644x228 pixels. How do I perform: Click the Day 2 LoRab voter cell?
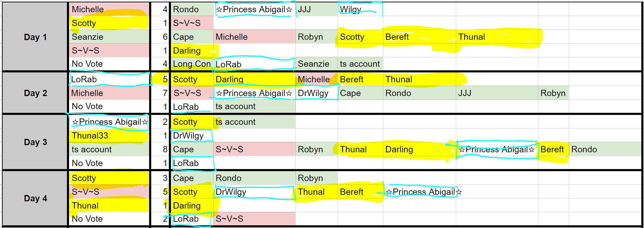point(109,79)
